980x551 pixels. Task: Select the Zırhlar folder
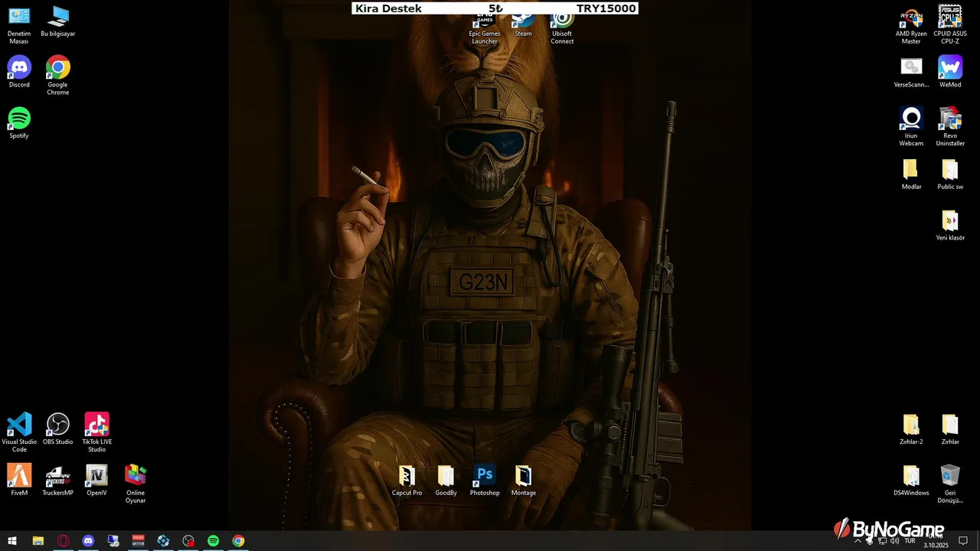[950, 429]
